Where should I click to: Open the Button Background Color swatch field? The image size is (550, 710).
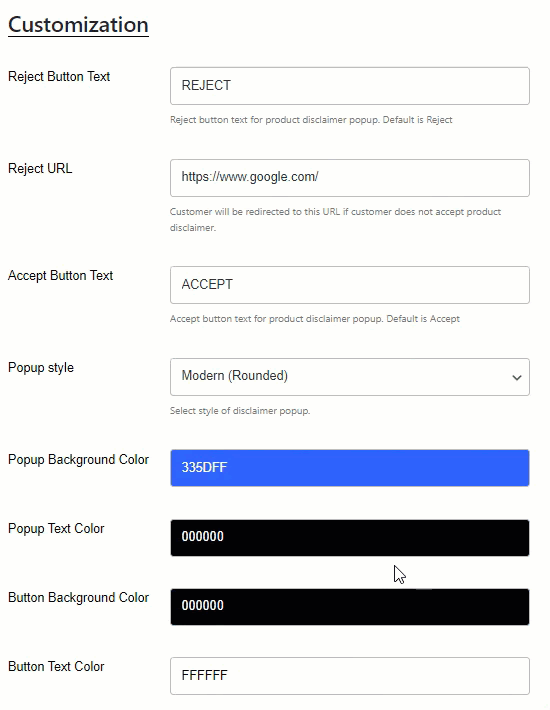coord(349,607)
